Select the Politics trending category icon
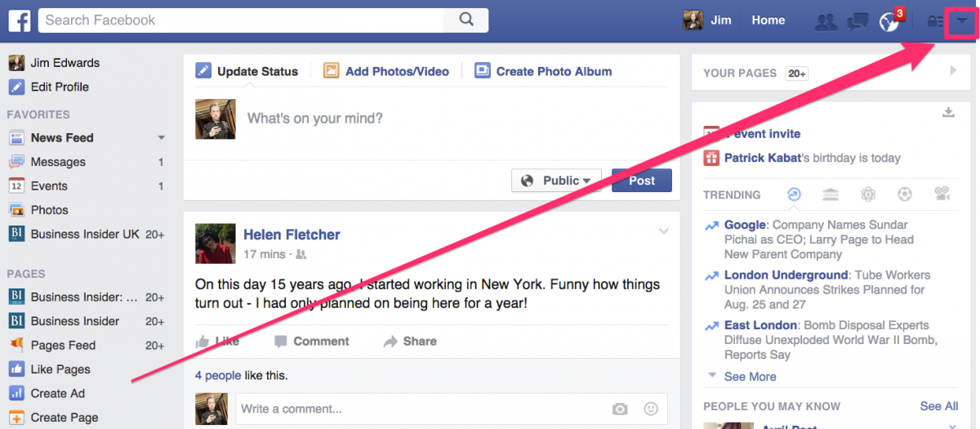980x429 pixels. 831,194
